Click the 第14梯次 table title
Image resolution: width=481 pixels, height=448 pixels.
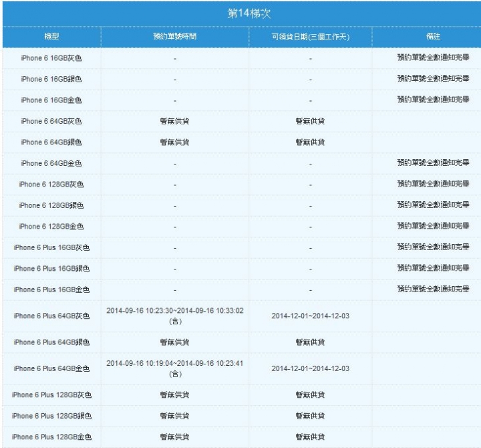(x=249, y=13)
